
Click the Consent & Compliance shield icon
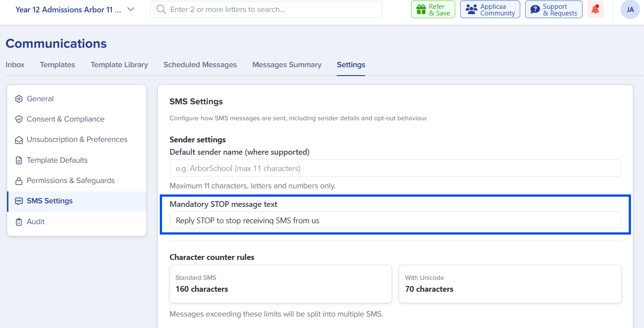pos(19,119)
